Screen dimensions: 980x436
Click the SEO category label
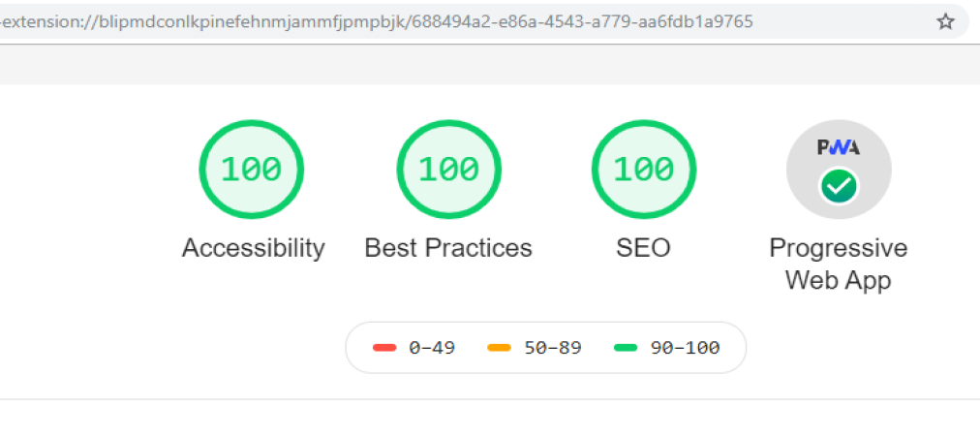click(x=643, y=248)
